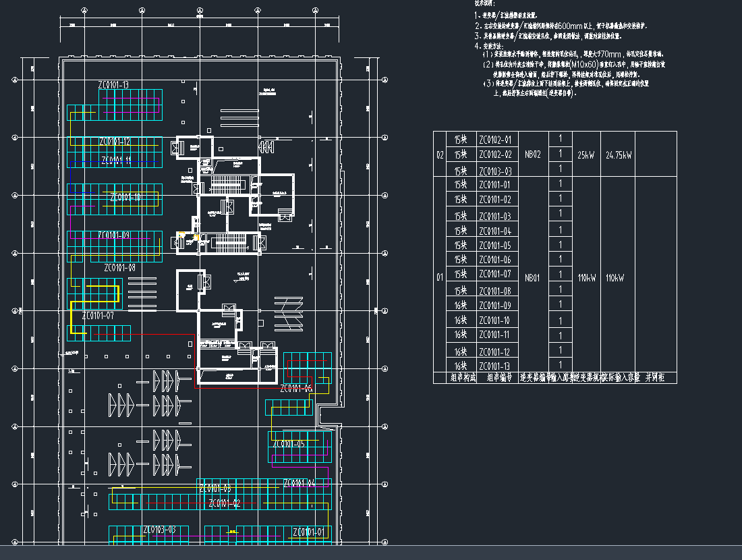Select the 技术说明 notes heading text
The image size is (742, 560).
(x=484, y=3)
